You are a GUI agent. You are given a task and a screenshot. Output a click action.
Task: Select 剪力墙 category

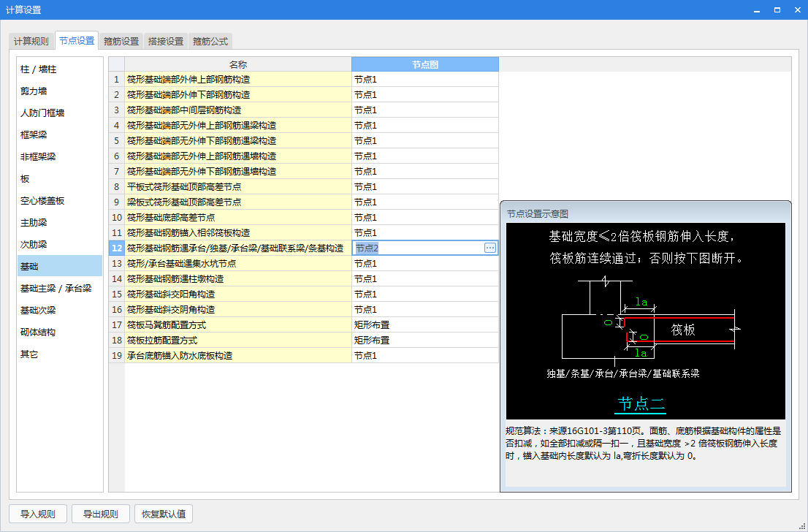[x=60, y=91]
